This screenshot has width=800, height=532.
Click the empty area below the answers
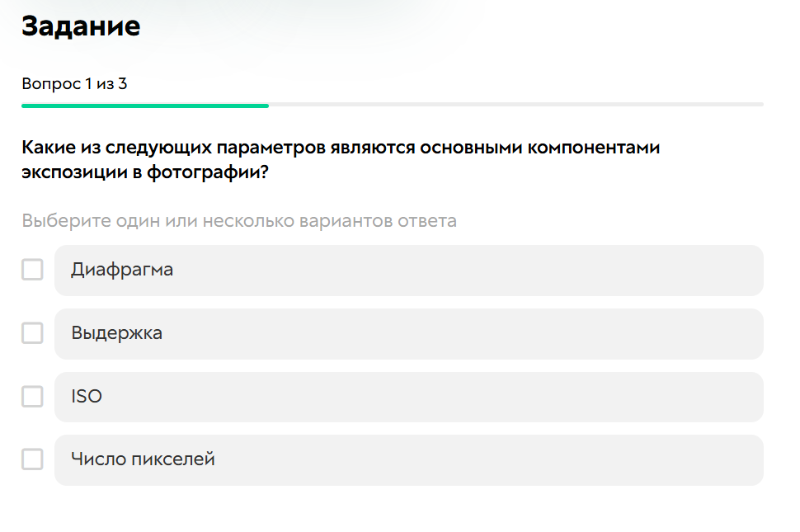point(400,510)
